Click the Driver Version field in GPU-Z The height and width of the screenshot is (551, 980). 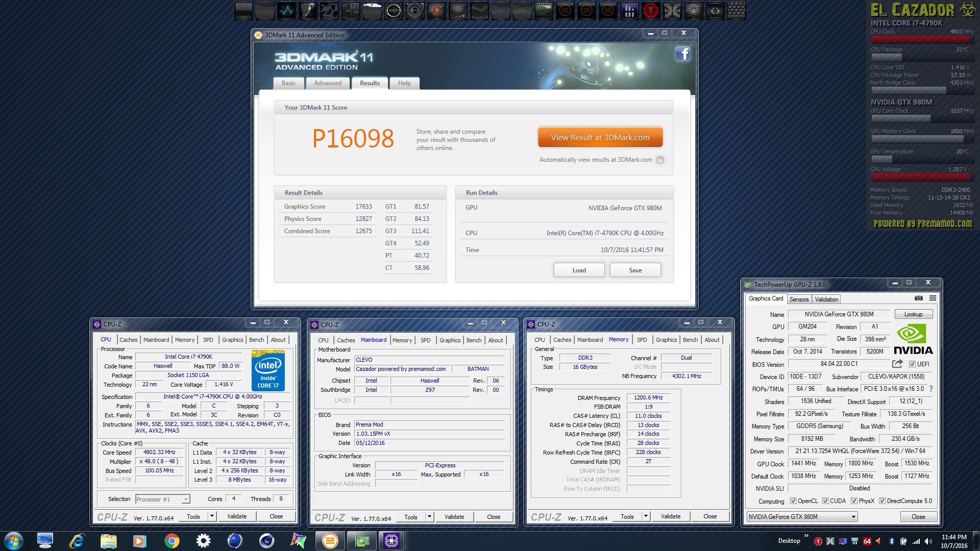tap(861, 451)
